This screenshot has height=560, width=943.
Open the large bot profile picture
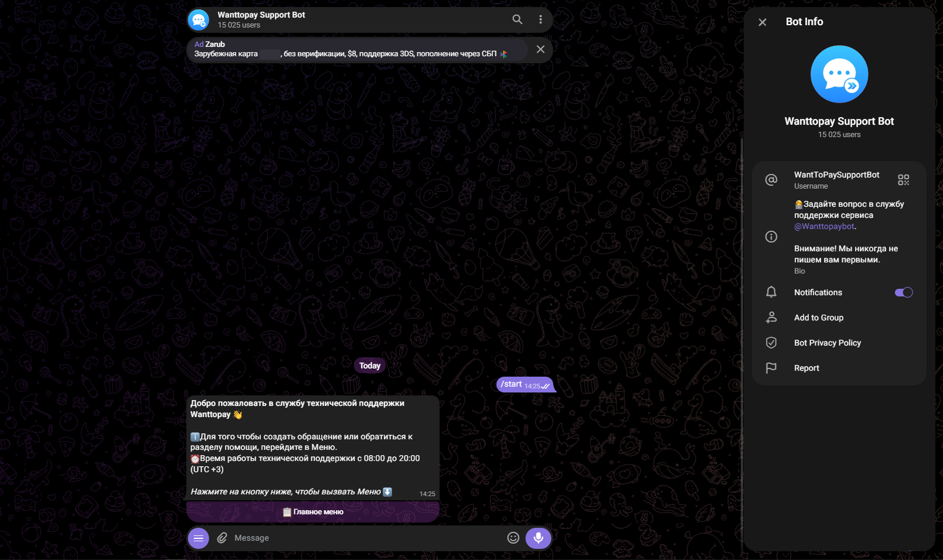pyautogui.click(x=839, y=74)
